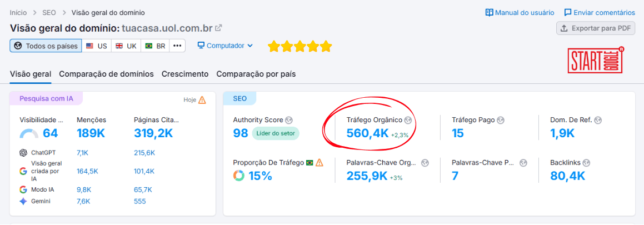Click the globe icon beside Backlinks

point(586,163)
